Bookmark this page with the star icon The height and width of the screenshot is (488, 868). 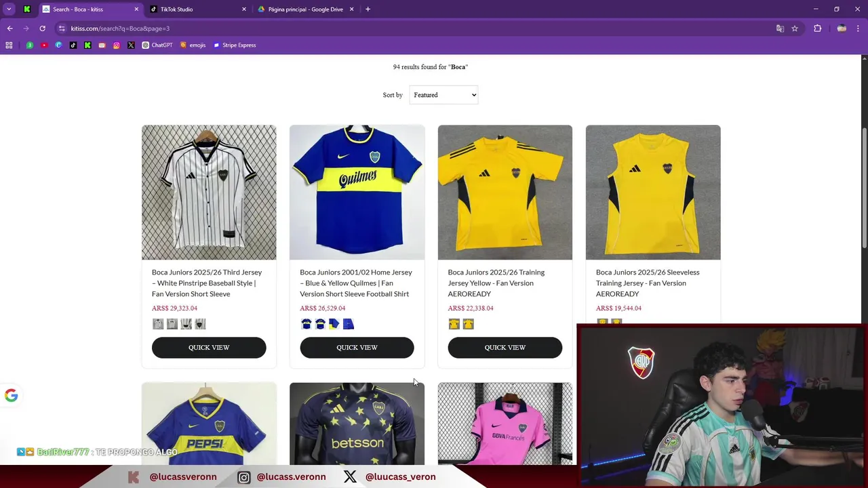tap(795, 28)
